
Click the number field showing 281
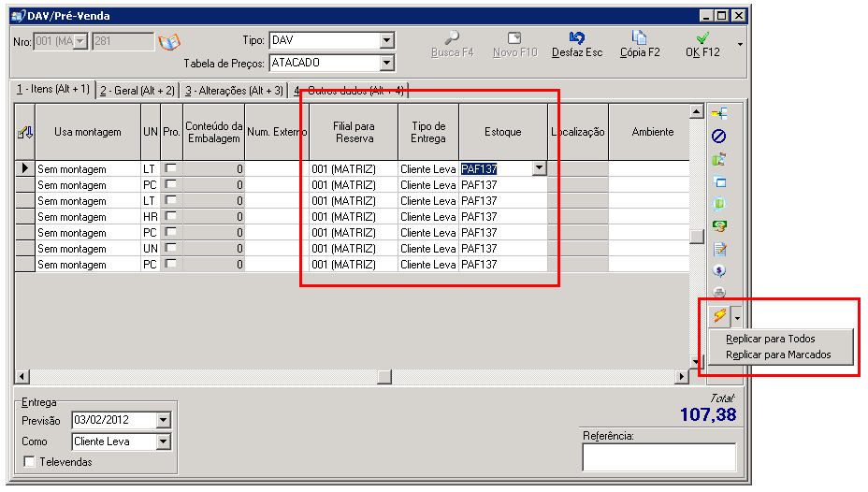[123, 41]
